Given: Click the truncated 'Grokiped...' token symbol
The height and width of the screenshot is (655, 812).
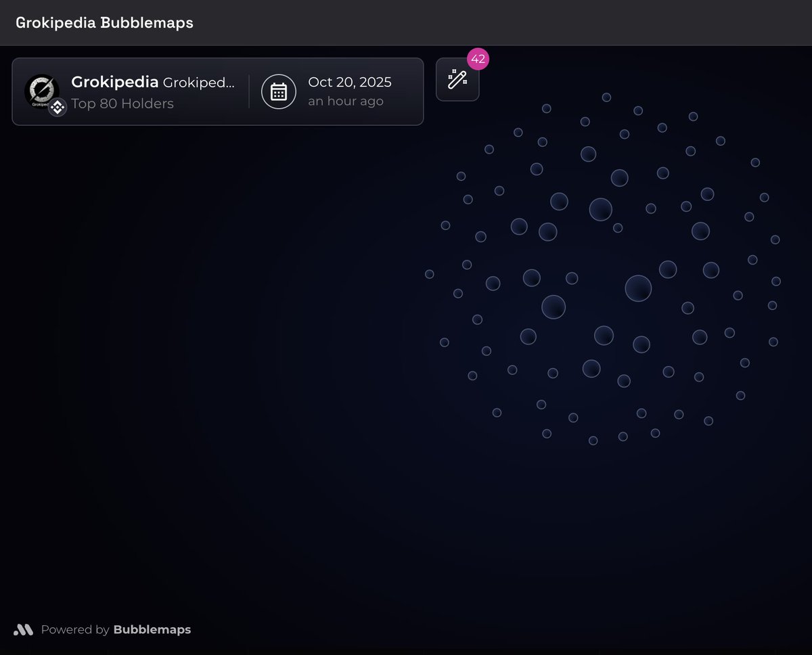Looking at the screenshot, I should click(199, 83).
